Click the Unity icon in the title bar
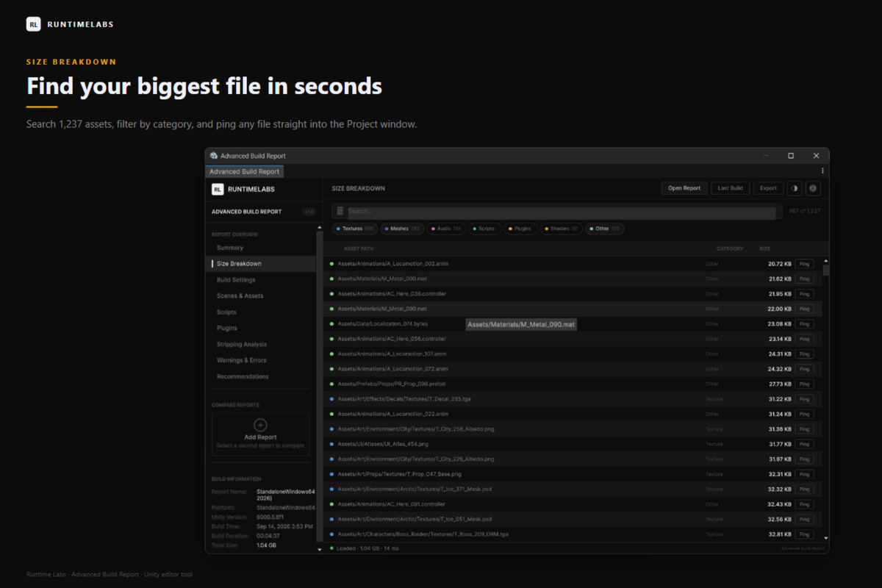The width and height of the screenshot is (882, 588). (214, 156)
